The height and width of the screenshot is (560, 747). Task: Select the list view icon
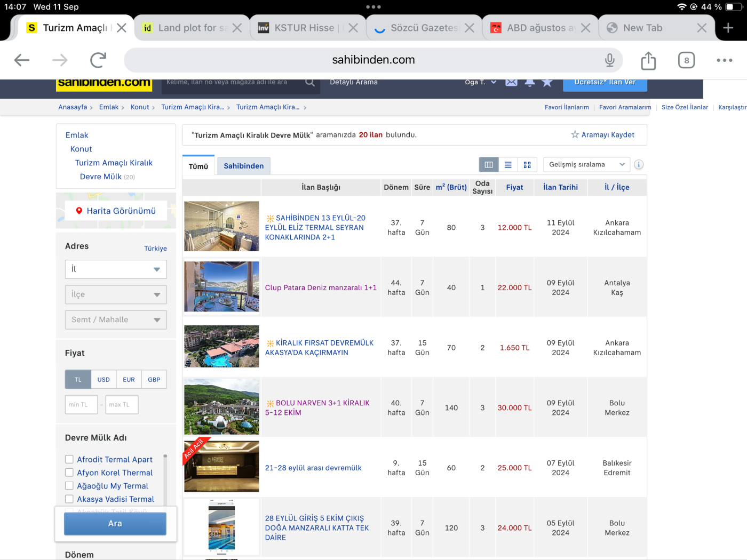508,165
